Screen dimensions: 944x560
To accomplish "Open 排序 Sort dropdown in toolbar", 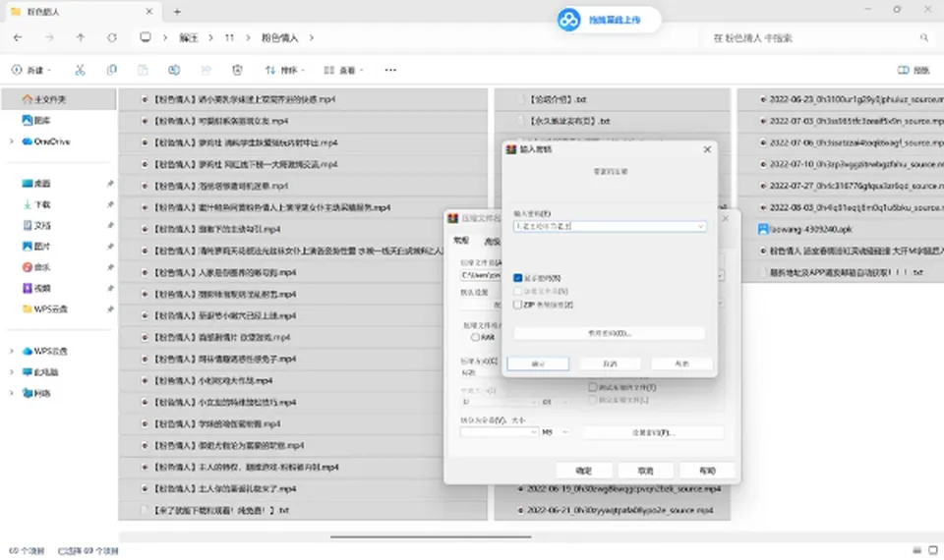I will pos(285,70).
